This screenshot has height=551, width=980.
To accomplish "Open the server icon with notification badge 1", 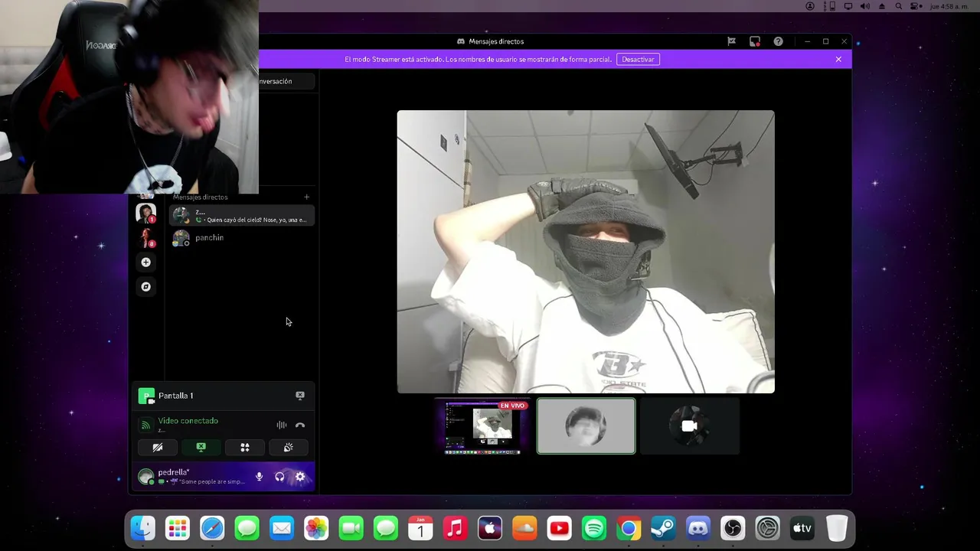I will (x=145, y=213).
